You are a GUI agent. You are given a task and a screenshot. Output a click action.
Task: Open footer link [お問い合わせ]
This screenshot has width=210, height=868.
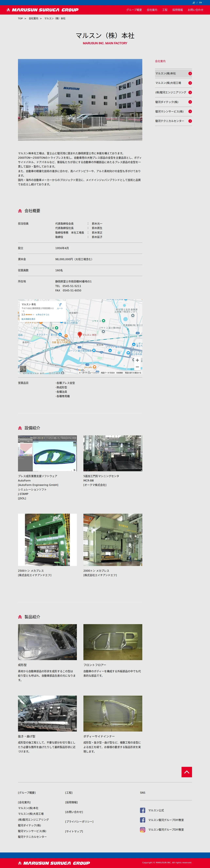point(74,812)
